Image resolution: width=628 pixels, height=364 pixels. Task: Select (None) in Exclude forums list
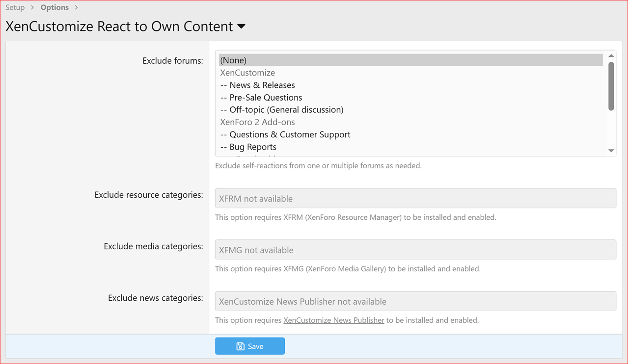(410, 60)
